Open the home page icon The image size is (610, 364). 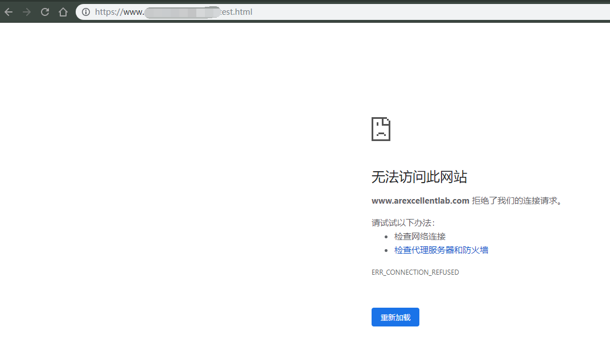[x=63, y=12]
